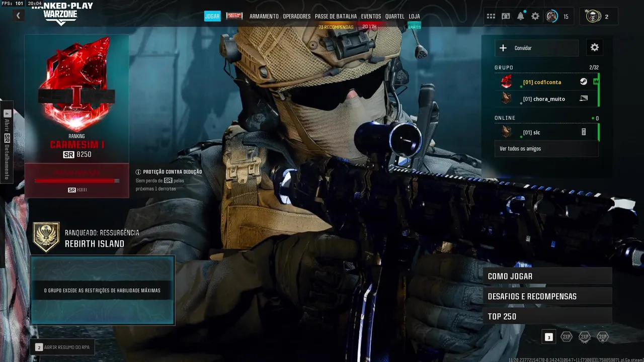The width and height of the screenshot is (644, 362).
Task: Open the red event banner tab
Action: coord(234,16)
